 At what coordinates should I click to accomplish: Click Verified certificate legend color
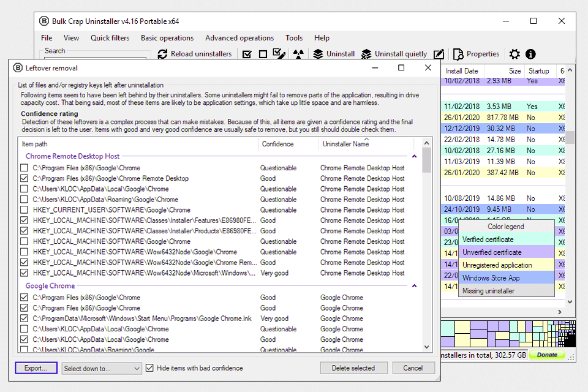point(507,239)
